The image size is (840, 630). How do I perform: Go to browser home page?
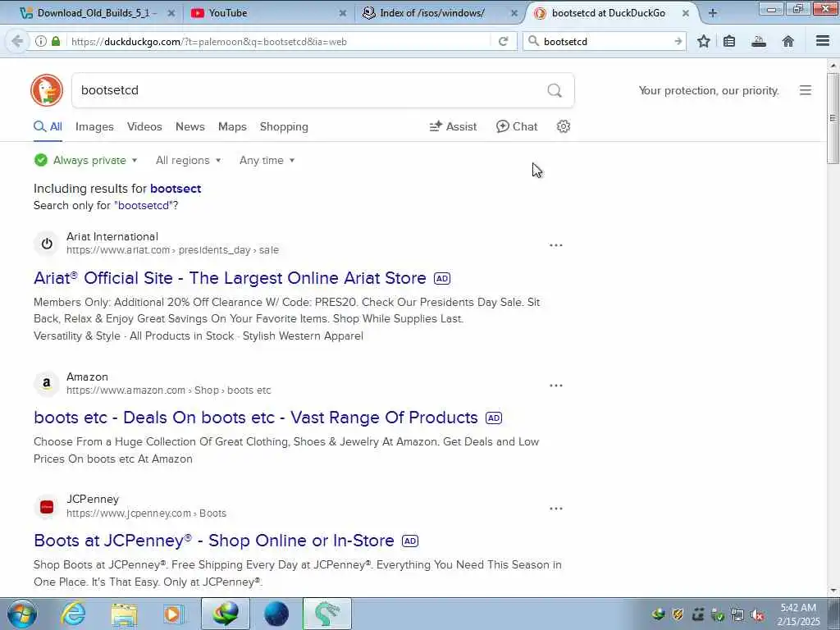coord(788,41)
